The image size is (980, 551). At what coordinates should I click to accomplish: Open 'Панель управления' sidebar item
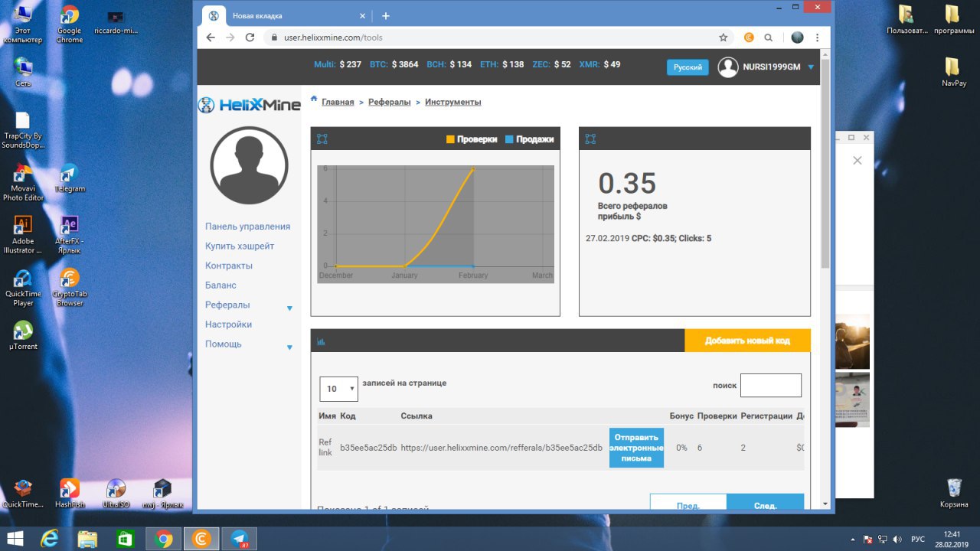pos(247,227)
